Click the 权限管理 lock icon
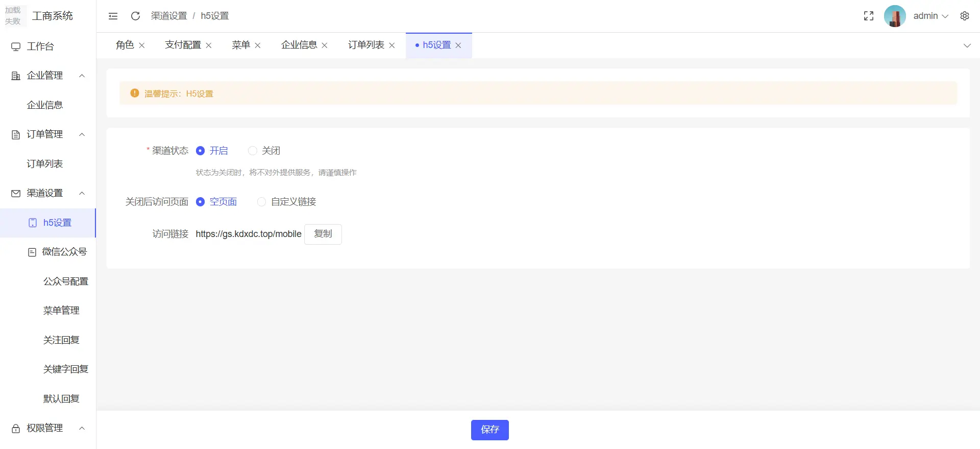Screen dimensions: 980x449 tap(16, 428)
